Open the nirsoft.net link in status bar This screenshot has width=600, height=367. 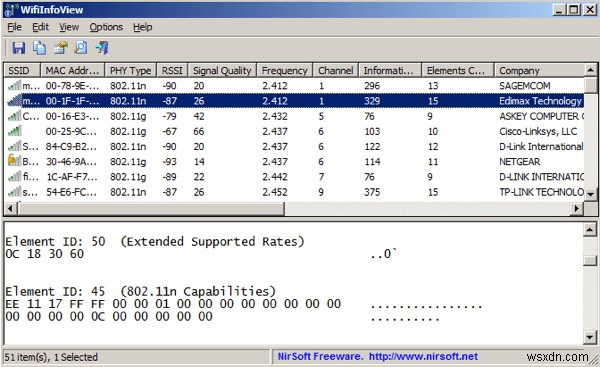click(423, 357)
